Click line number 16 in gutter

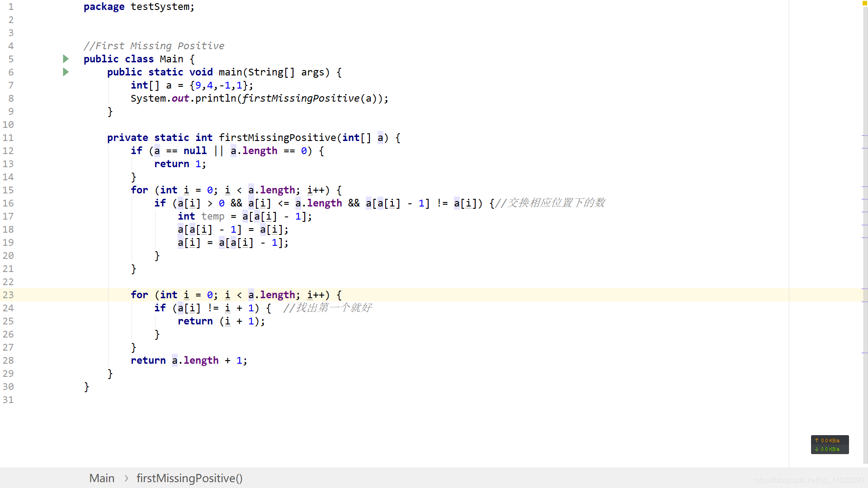point(8,203)
